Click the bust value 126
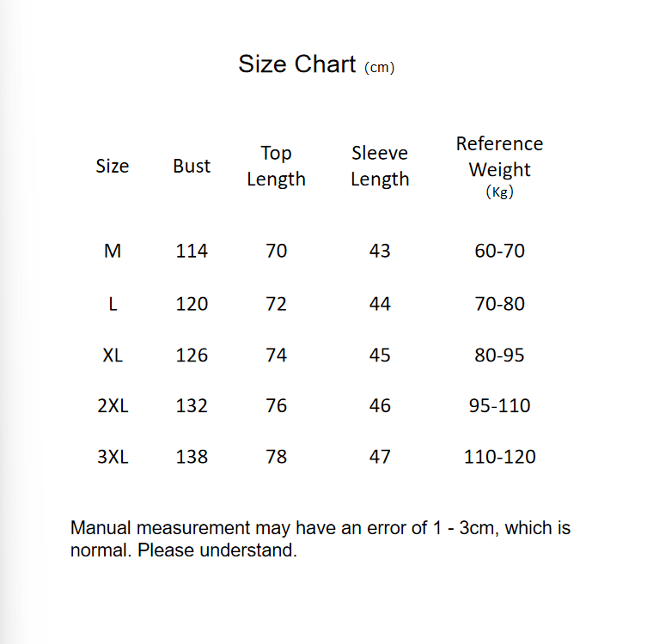This screenshot has width=647, height=644. coord(192,355)
